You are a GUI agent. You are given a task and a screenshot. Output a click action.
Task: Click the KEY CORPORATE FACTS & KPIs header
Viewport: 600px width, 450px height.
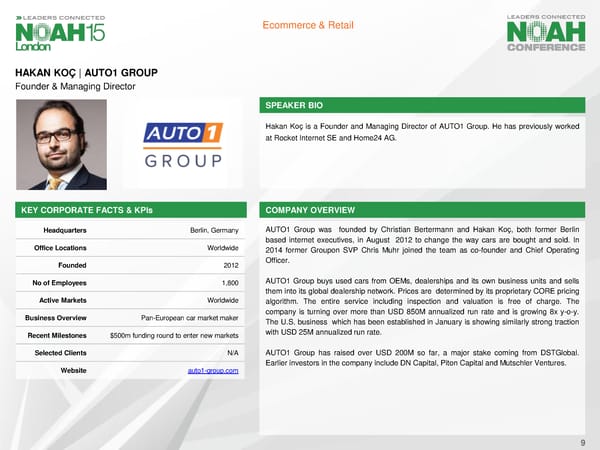click(x=130, y=211)
